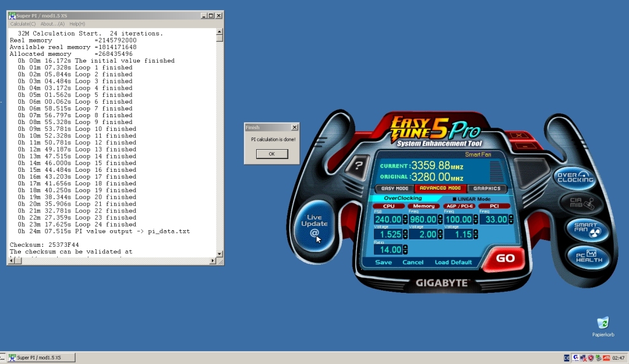Open the EasyTune help question mark button
The height and width of the screenshot is (364, 629).
[358, 165]
